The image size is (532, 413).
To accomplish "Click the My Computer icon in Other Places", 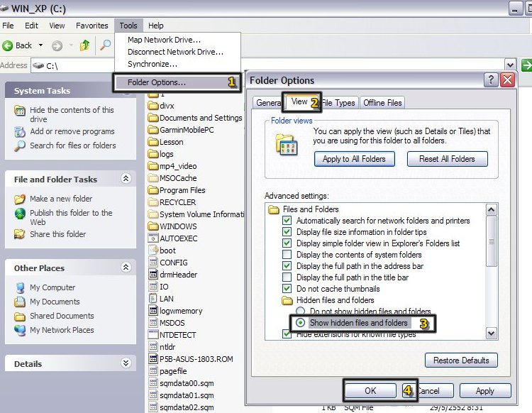I will coord(20,288).
